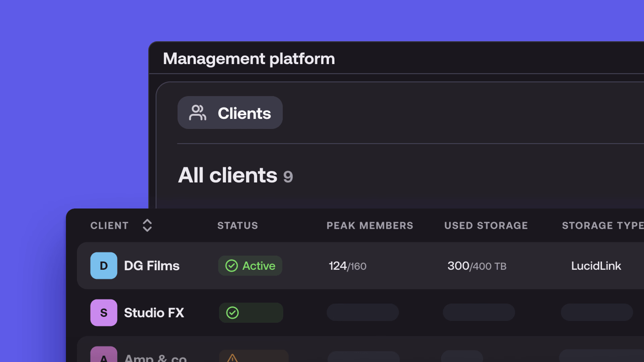The width and height of the screenshot is (644, 362).
Task: Click the LucidLink storage type cell
Action: coord(596,266)
